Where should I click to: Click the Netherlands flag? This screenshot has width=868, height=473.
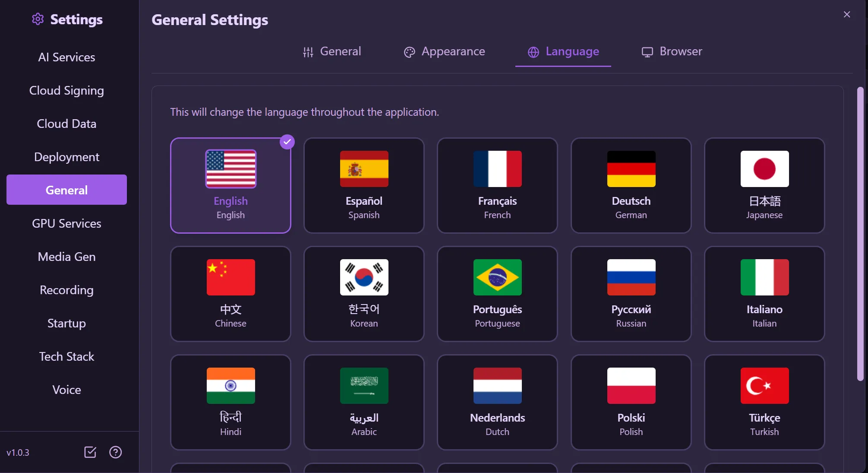[498, 386]
